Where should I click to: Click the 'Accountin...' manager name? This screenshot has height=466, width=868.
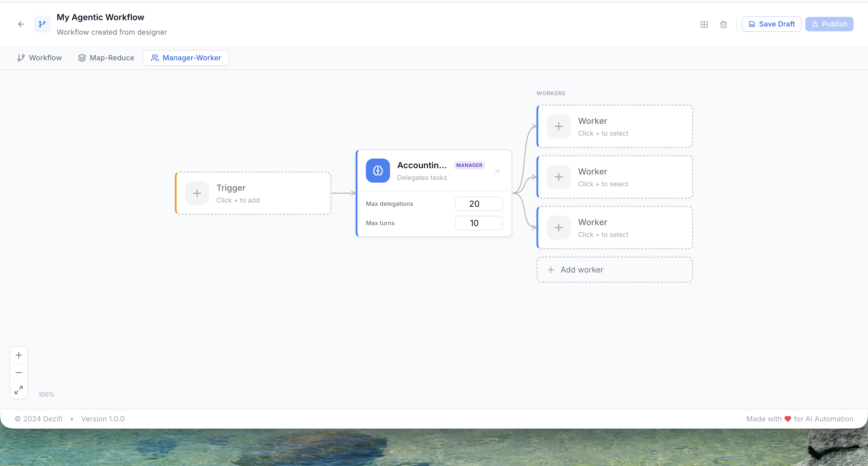click(x=422, y=165)
